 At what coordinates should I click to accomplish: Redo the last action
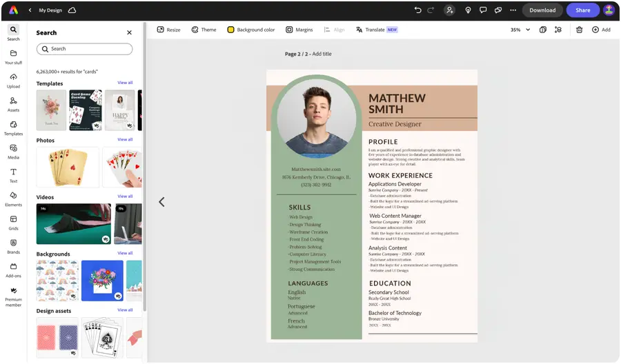431,10
